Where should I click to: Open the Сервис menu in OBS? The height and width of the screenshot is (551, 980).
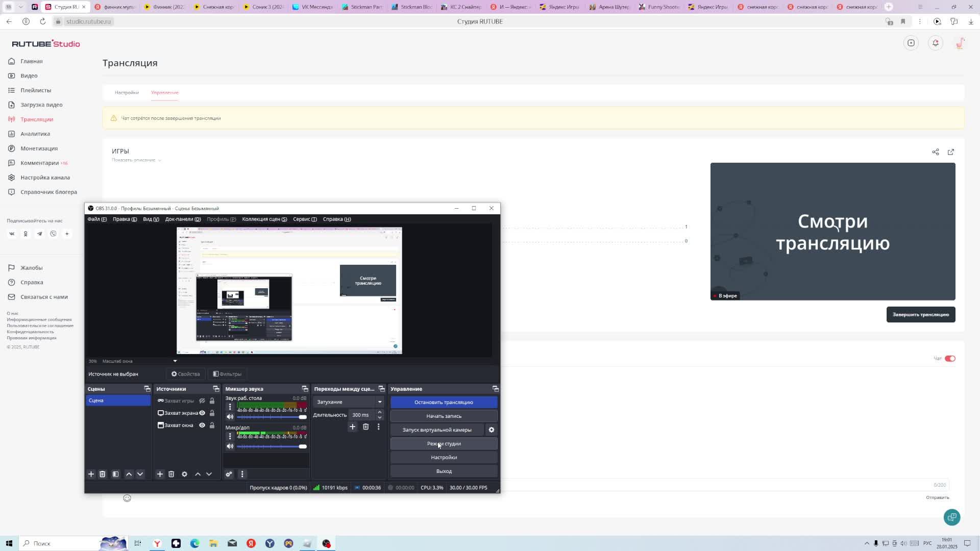(x=305, y=219)
